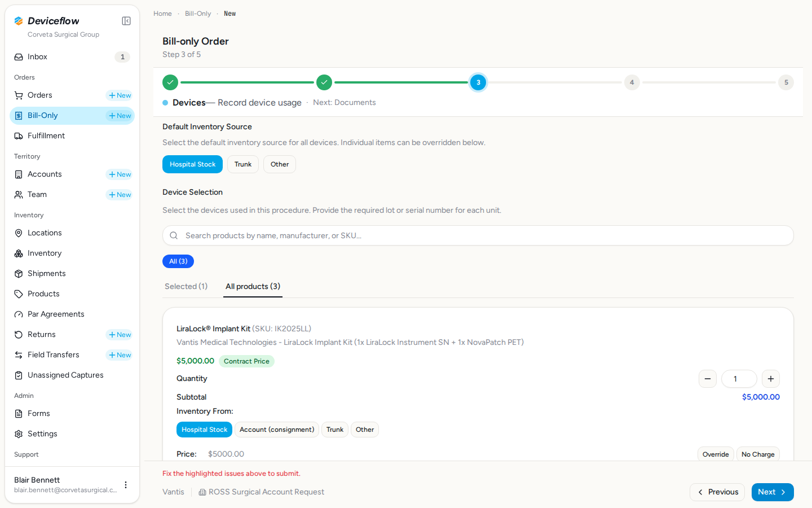Open Shipments package icon
This screenshot has height=508, width=812.
tap(19, 274)
